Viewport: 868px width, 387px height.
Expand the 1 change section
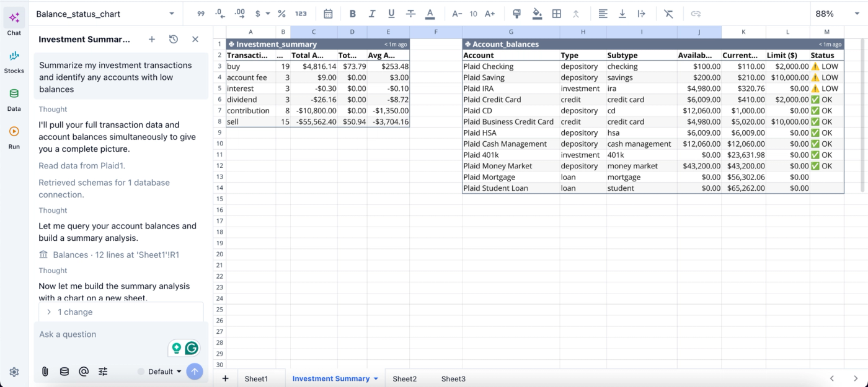click(x=121, y=312)
